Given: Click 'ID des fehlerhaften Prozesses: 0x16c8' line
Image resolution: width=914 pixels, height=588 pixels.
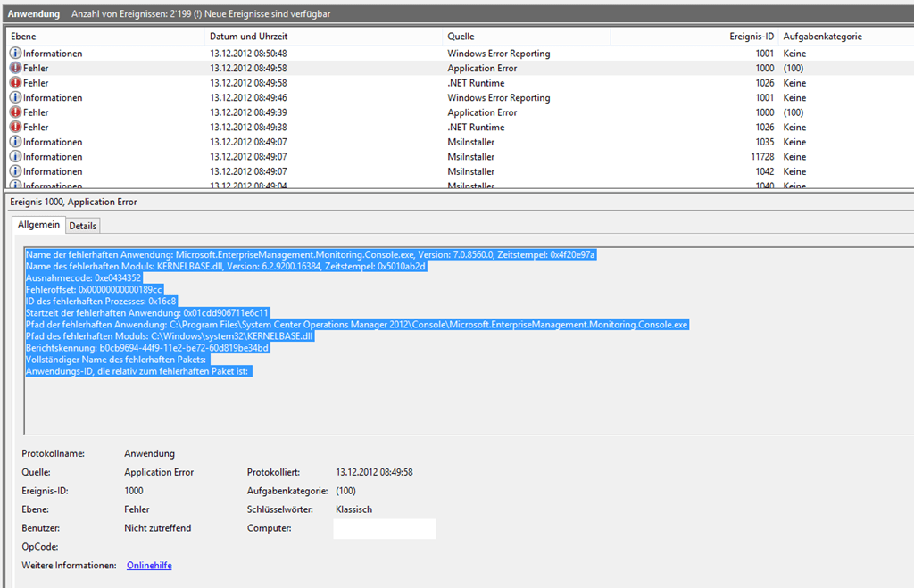Looking at the screenshot, I should pyautogui.click(x=101, y=302).
